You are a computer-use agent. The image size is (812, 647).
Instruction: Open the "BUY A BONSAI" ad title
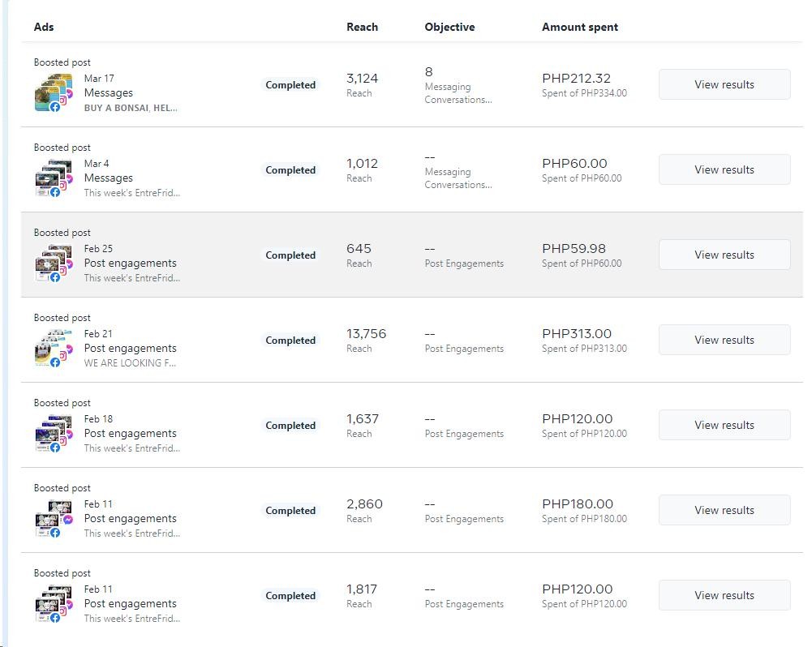click(131, 108)
